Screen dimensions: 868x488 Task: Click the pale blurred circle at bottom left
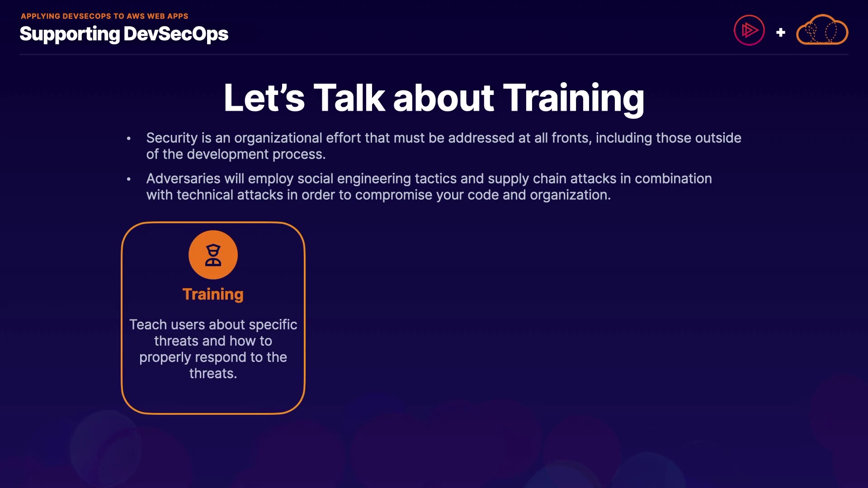(106, 447)
